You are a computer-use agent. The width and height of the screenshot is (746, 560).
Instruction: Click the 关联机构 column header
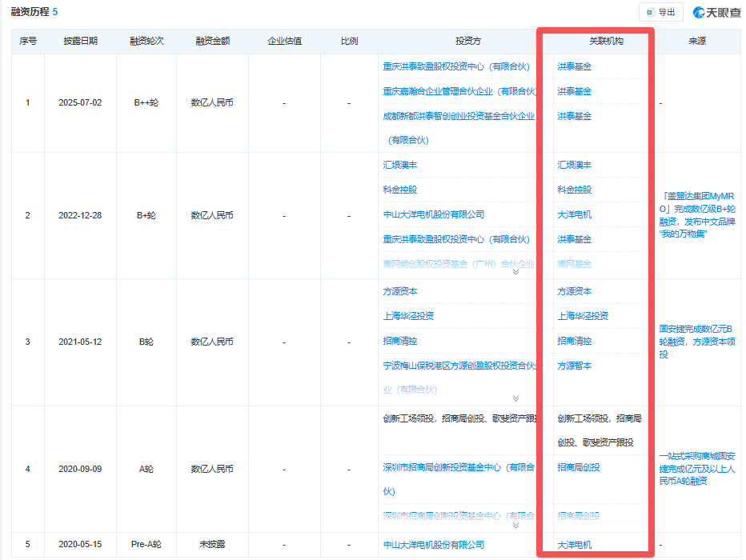pyautogui.click(x=606, y=41)
